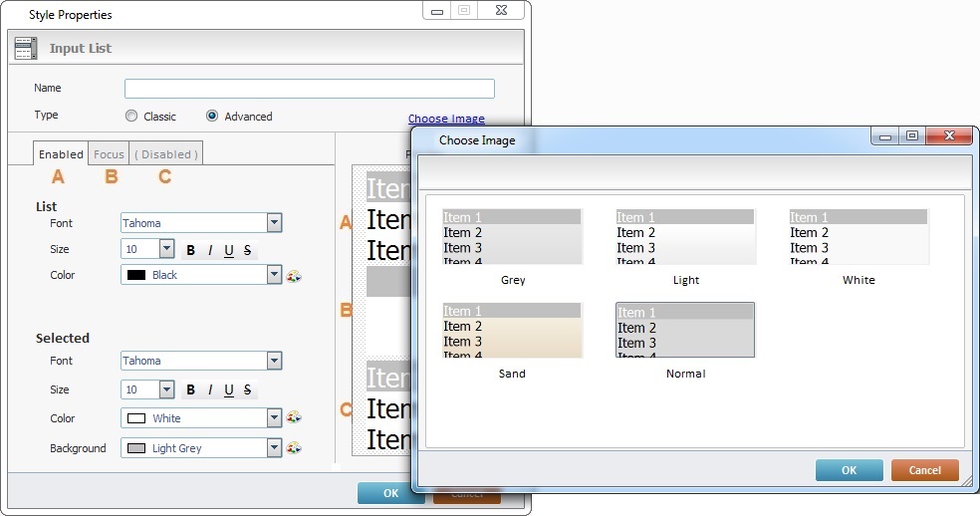Open color palette beside List Color
The width and height of the screenshot is (980, 516).
[294, 276]
